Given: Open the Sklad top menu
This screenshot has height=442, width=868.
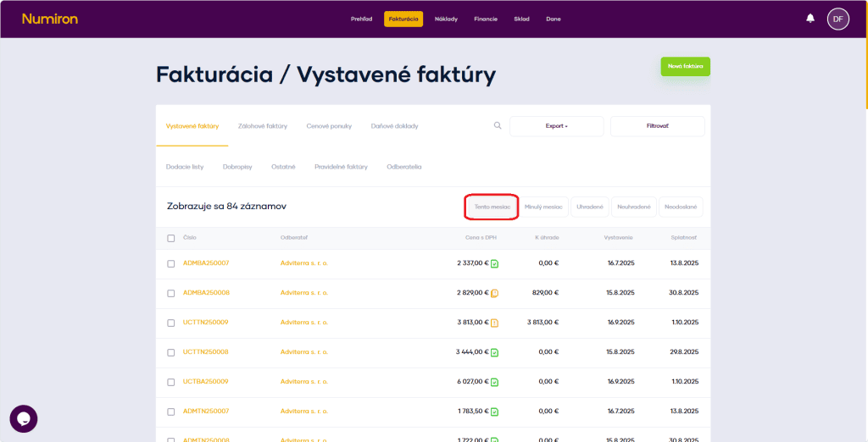Looking at the screenshot, I should 521,19.
